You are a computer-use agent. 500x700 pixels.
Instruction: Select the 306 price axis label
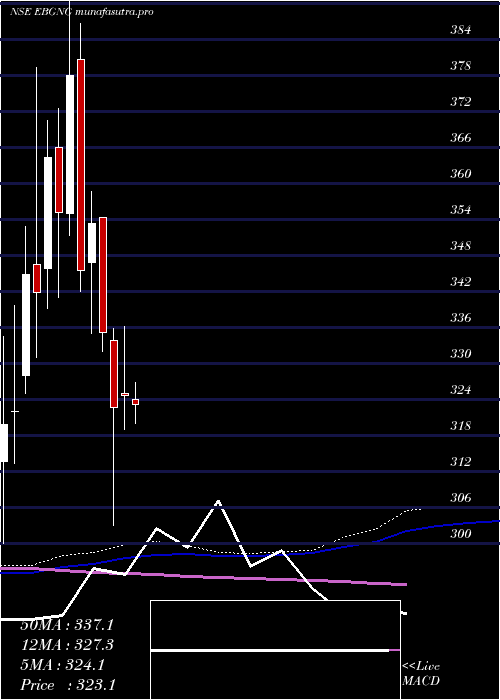(460, 497)
